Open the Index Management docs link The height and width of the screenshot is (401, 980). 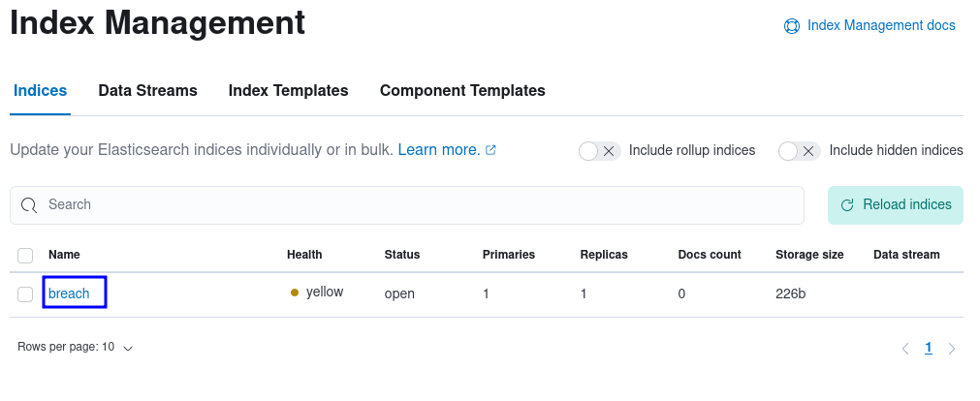pyautogui.click(x=881, y=25)
